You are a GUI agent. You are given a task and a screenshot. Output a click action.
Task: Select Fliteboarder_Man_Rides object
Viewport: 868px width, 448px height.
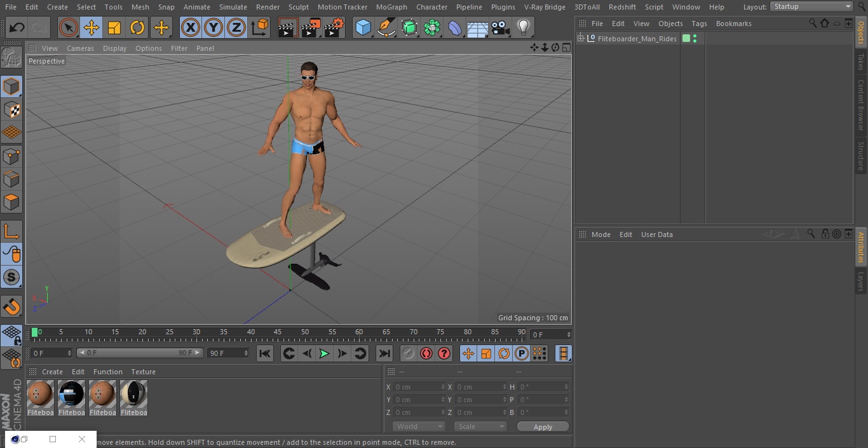637,38
